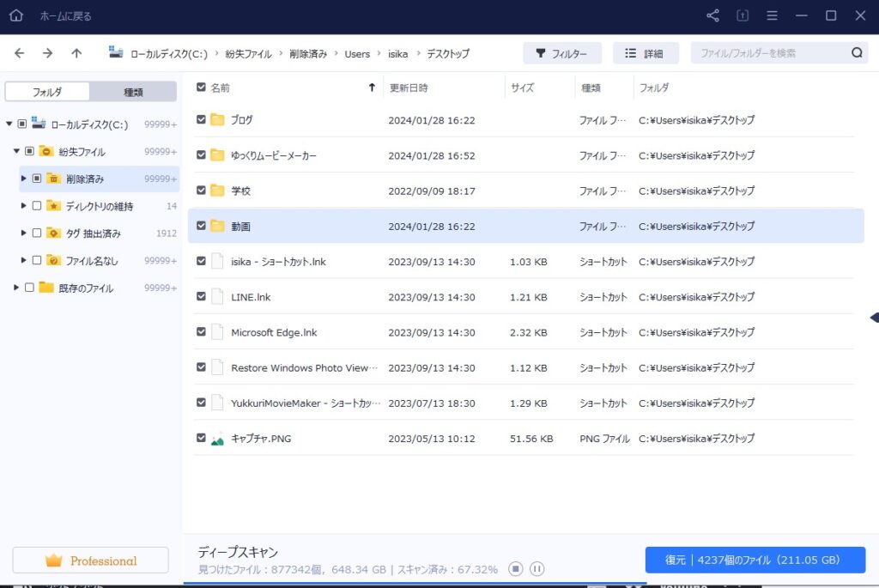
Task: Collapse the ローカルディスク(C:) tree node
Action: pyautogui.click(x=9, y=124)
